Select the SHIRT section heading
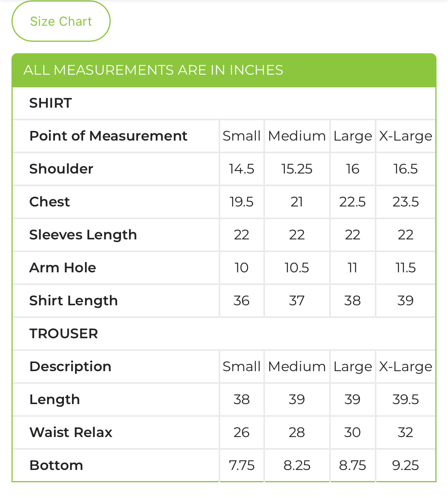This screenshot has width=448, height=501. coord(51,103)
